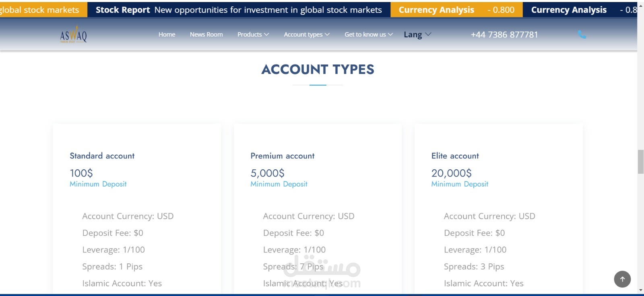Viewport: 644px width, 296px height.
Task: Click the phone number +44 7386 877781
Action: coord(504,35)
